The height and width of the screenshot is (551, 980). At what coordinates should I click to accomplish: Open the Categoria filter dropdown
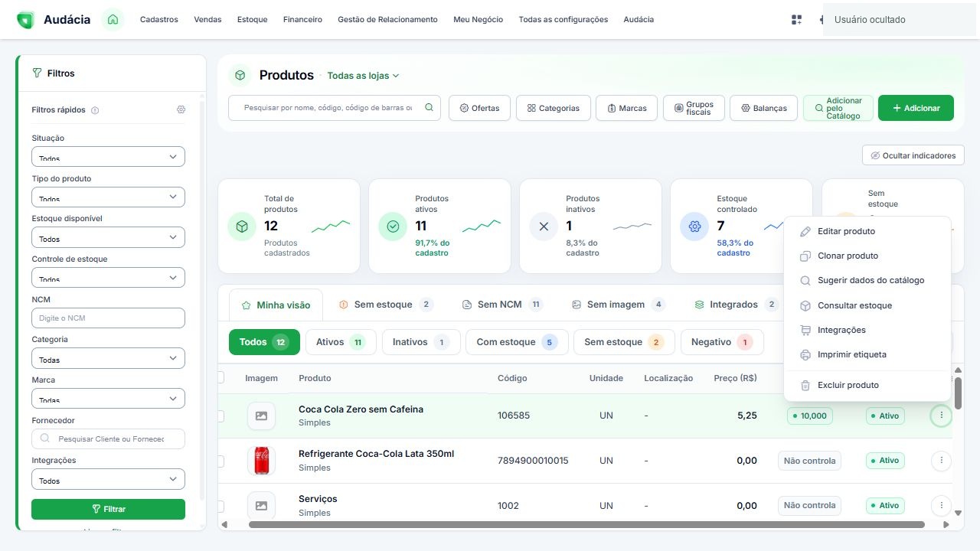click(108, 358)
